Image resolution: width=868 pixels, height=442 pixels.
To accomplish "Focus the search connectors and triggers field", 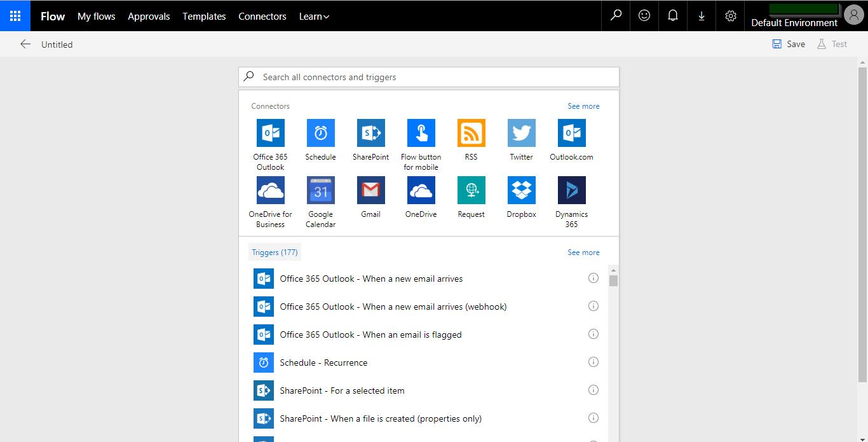I will 429,77.
